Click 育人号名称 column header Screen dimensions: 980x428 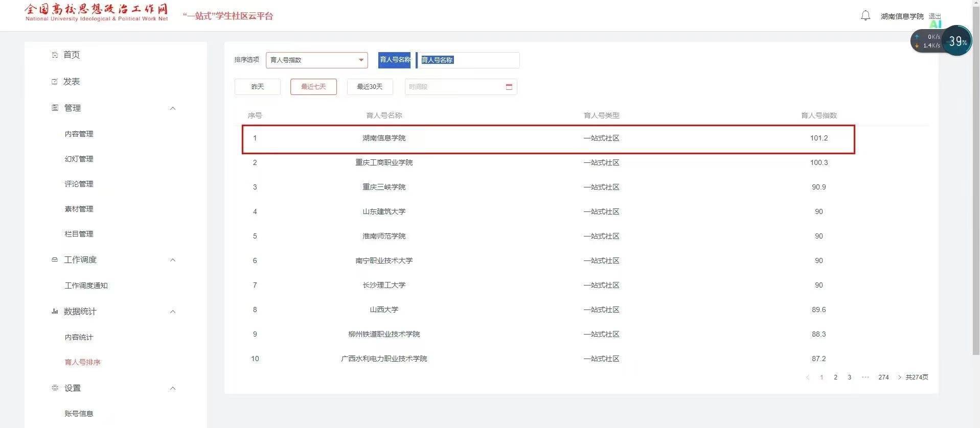[x=384, y=115]
